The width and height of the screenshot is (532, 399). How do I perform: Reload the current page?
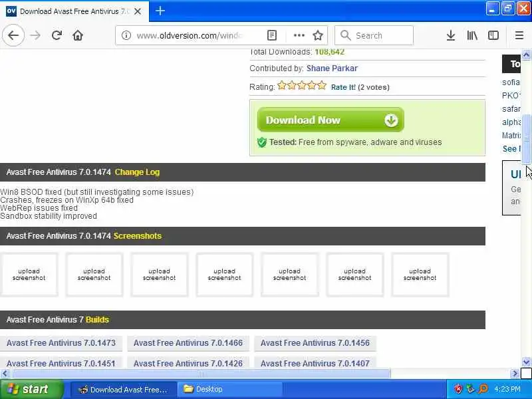[57, 35]
